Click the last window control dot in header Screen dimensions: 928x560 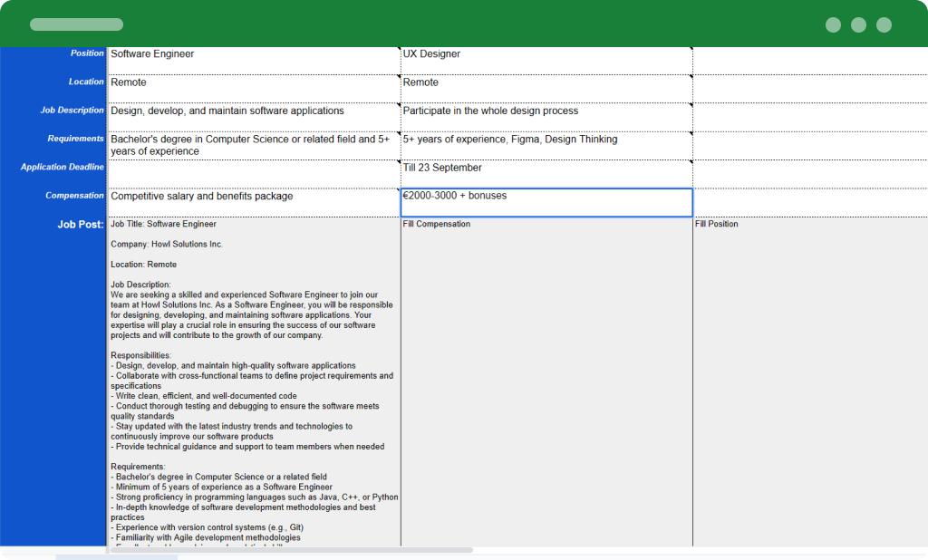pos(884,24)
